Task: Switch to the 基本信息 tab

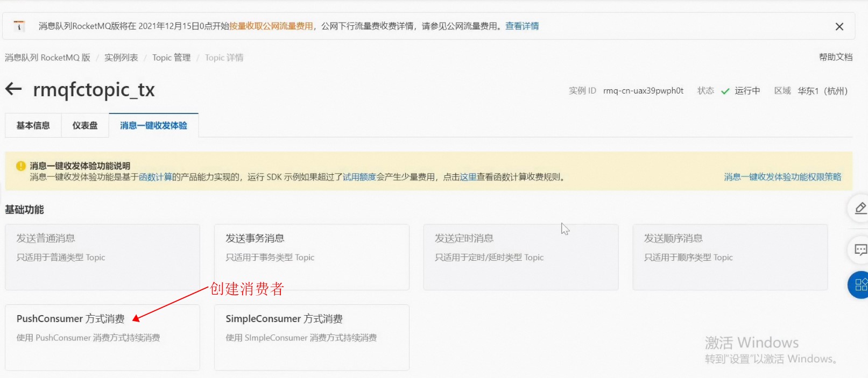Action: [x=33, y=125]
